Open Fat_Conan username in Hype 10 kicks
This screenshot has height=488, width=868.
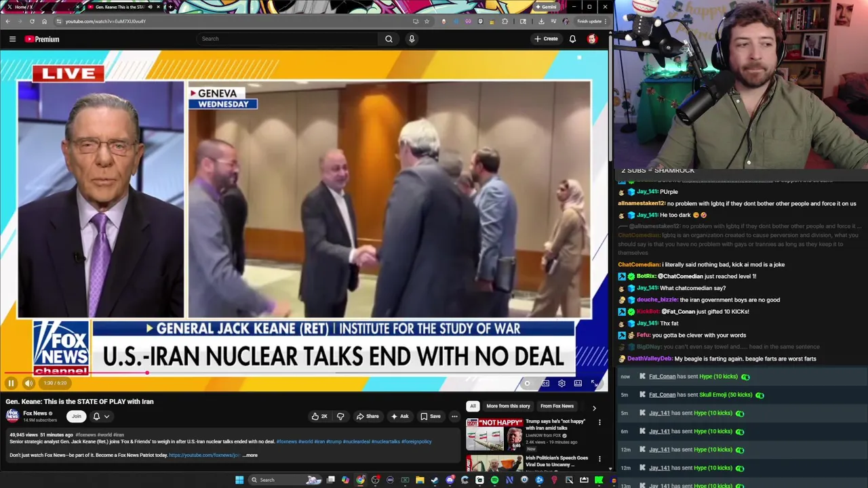pos(662,377)
